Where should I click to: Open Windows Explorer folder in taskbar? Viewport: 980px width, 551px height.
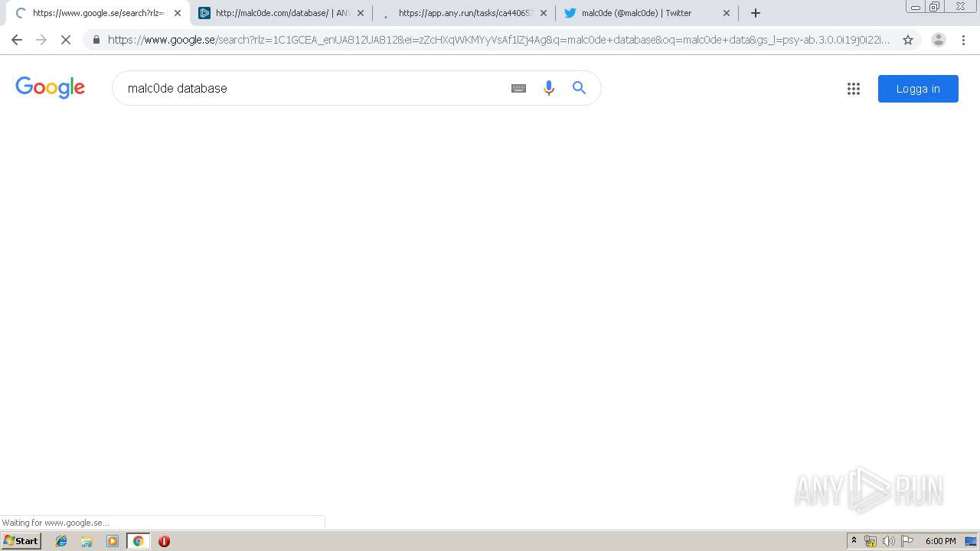87,541
